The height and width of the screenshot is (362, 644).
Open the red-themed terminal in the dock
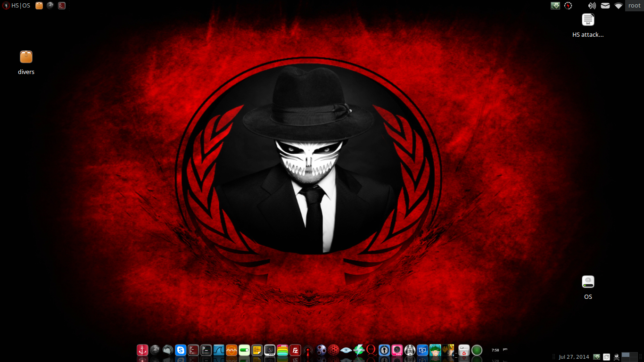pos(194,351)
